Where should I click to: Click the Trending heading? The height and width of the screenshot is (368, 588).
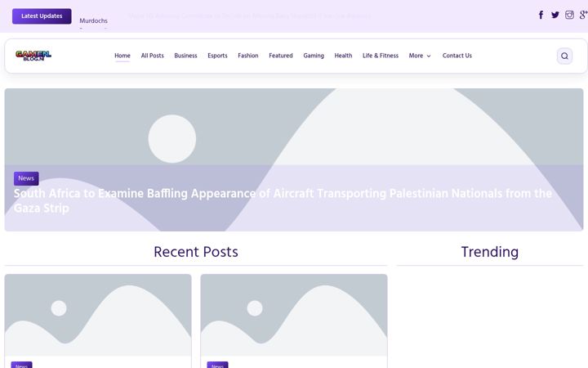pyautogui.click(x=490, y=252)
